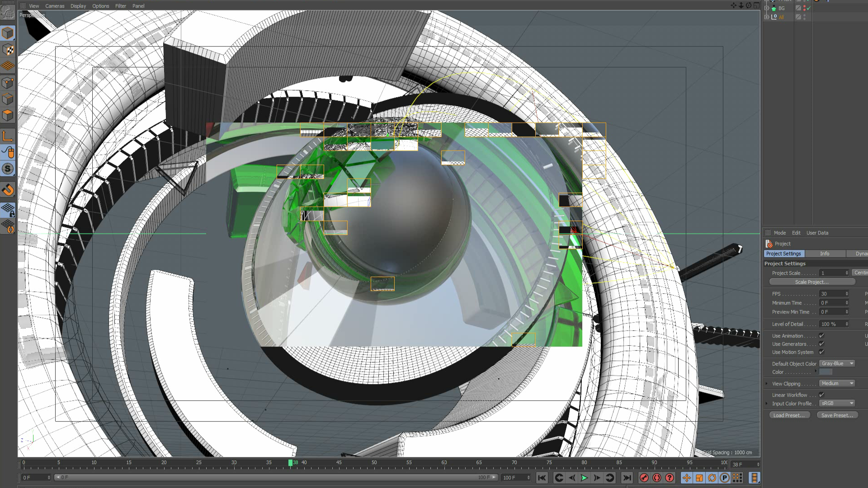Screen dimensions: 868x488
Task: Click Record Active Objects key button
Action: coord(644,478)
